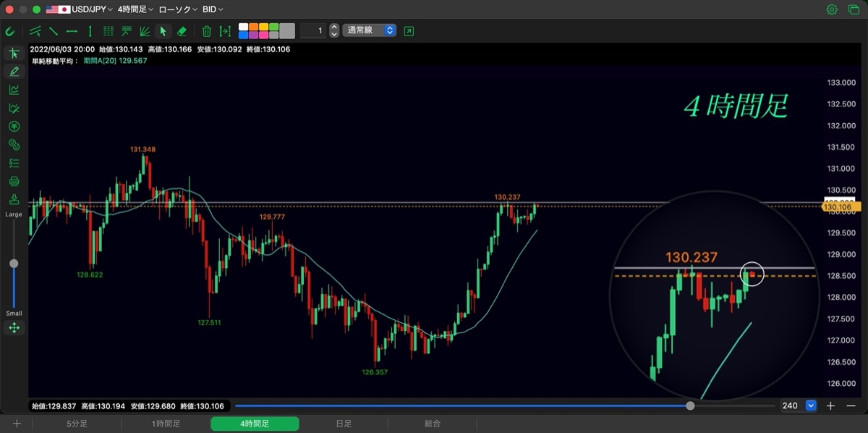Open the line chart indicator icon in sidebar
868x433 pixels.
14,90
